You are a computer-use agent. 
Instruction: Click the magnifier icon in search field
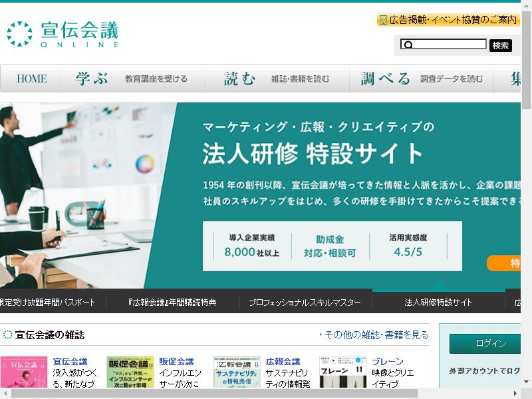(x=408, y=45)
